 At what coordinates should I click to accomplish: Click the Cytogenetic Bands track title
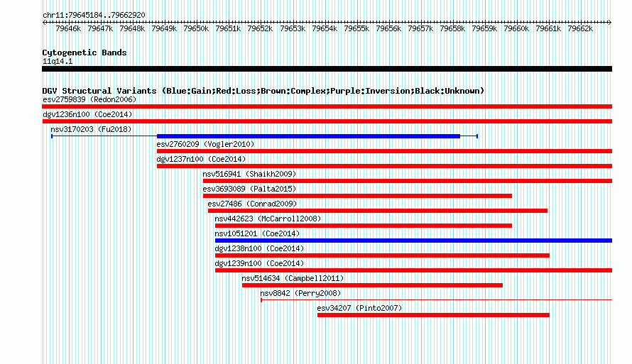[x=85, y=53]
